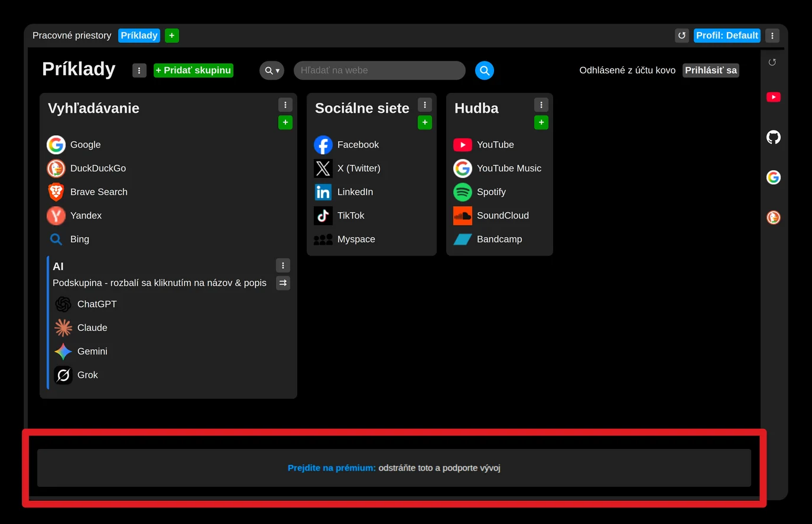Open the Brave Search bookmark
The height and width of the screenshot is (524, 812).
[x=87, y=192]
